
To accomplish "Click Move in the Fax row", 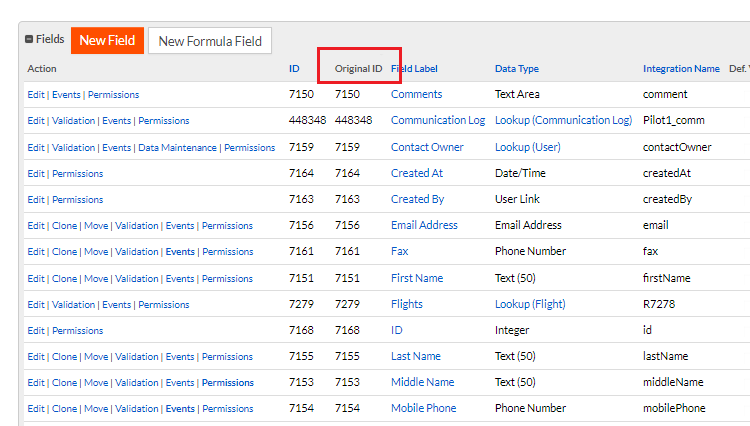I will 96,252.
